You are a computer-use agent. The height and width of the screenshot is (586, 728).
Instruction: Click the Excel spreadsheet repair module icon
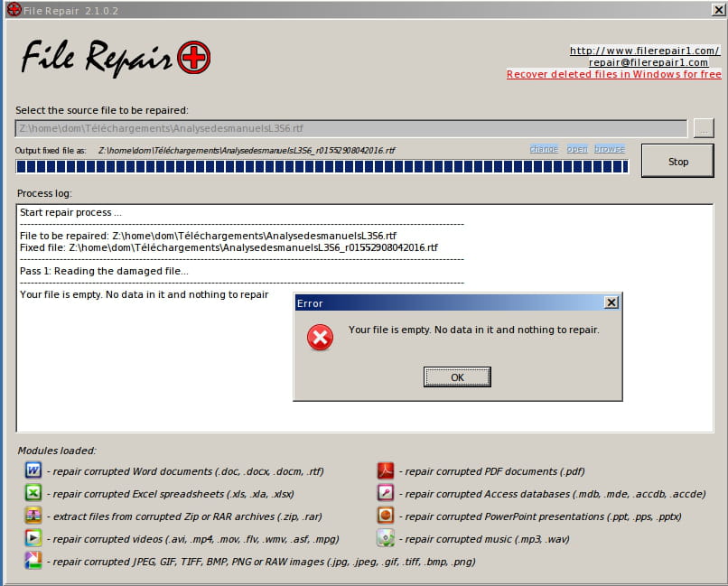[33, 493]
